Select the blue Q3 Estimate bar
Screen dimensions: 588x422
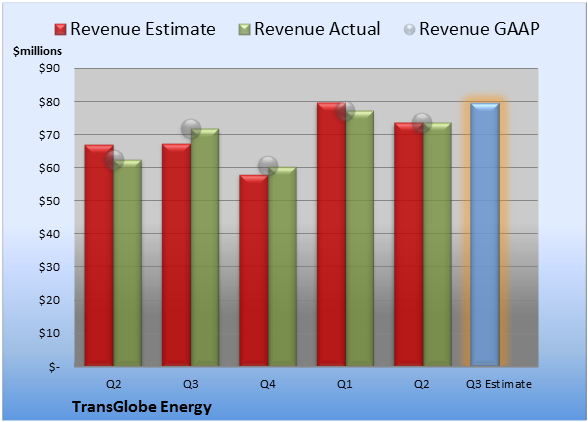(485, 234)
